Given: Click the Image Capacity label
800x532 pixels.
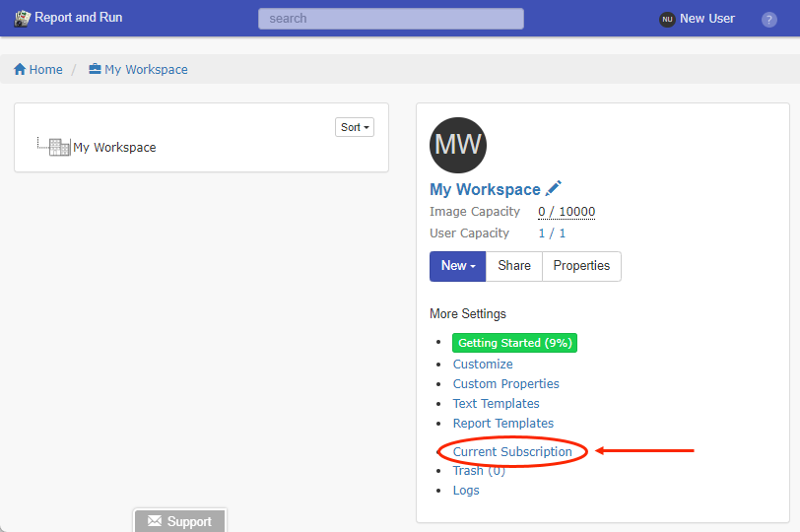Looking at the screenshot, I should (475, 212).
